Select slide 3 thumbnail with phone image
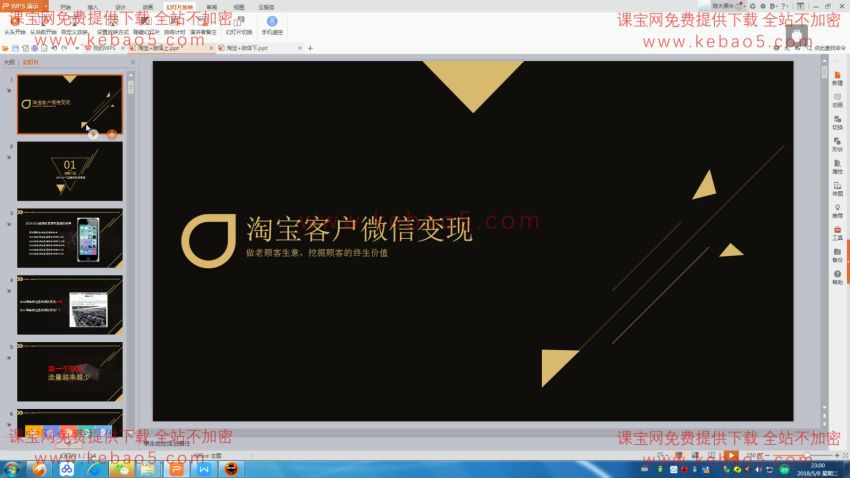 [x=70, y=238]
